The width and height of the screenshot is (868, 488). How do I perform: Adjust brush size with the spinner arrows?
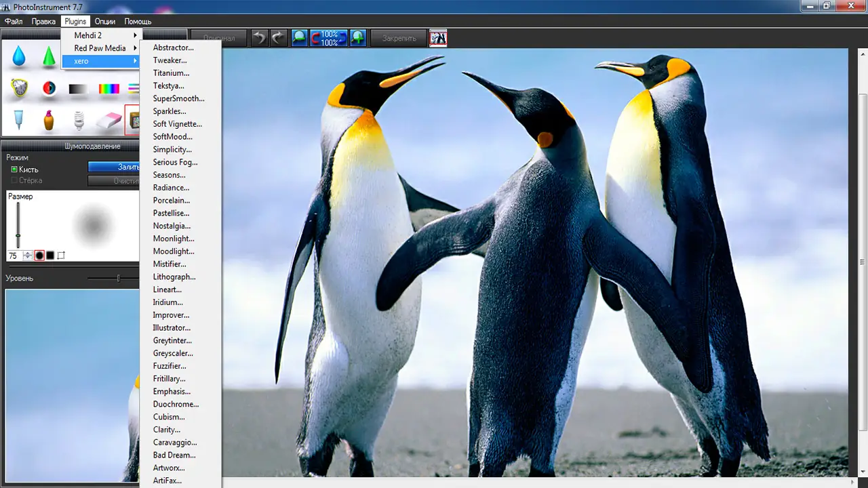point(28,256)
